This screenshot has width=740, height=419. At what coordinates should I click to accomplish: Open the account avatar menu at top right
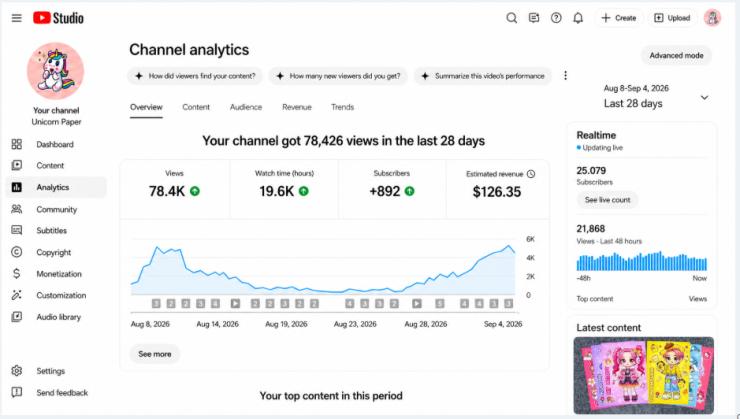coord(712,18)
